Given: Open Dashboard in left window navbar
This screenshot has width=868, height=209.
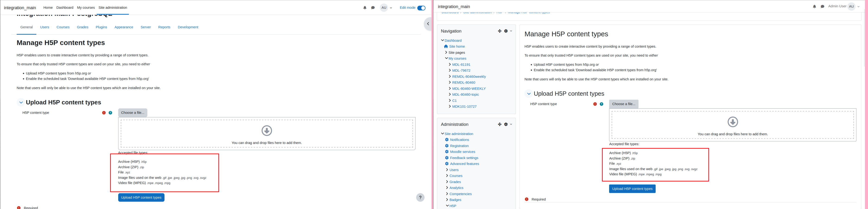Looking at the screenshot, I should [x=65, y=7].
